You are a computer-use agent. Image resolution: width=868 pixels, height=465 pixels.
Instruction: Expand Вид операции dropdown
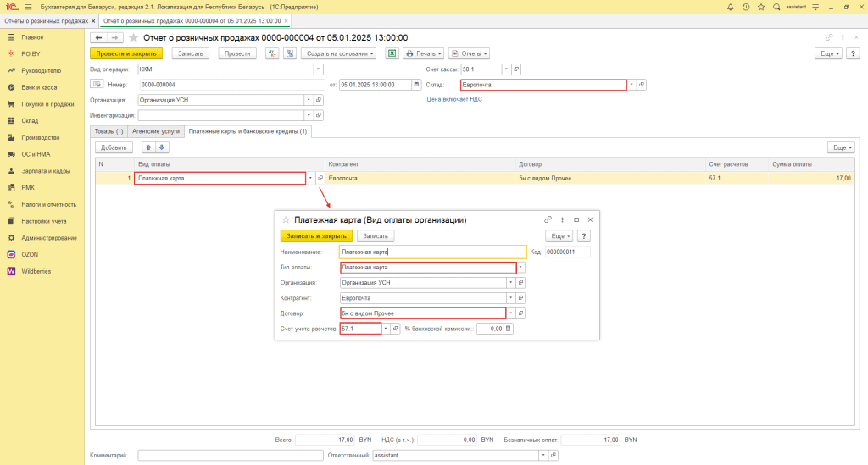click(319, 69)
